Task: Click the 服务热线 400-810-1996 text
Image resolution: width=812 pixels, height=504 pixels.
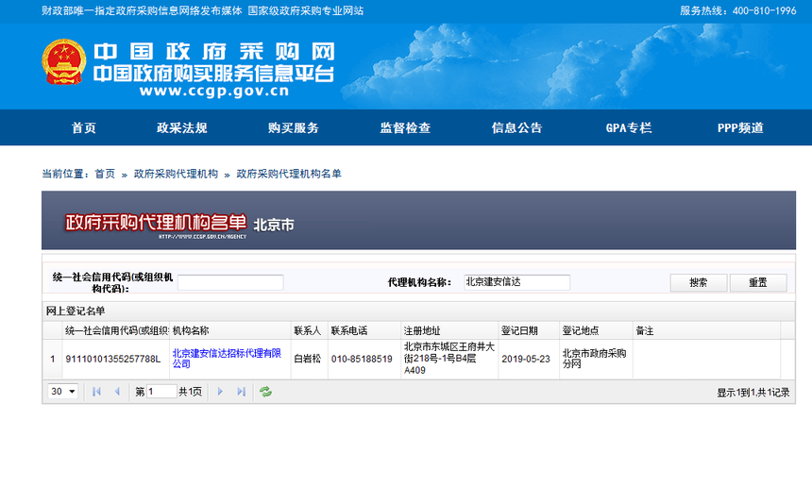Action: pyautogui.click(x=738, y=11)
